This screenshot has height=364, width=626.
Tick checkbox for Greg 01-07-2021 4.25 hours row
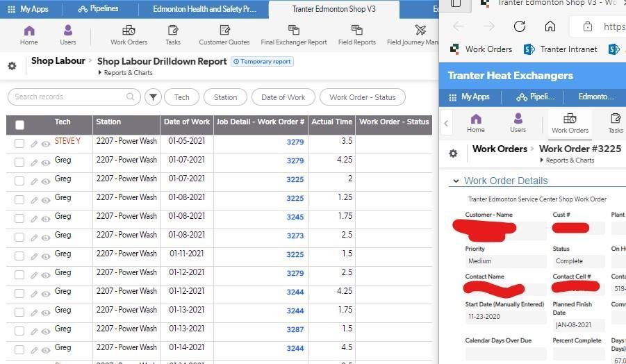point(19,162)
